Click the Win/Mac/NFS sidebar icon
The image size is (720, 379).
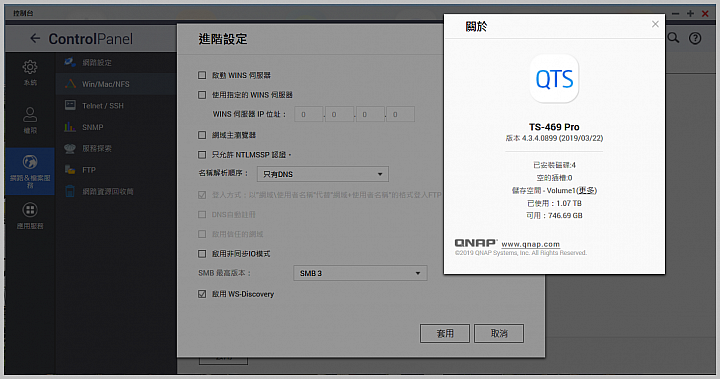70,84
